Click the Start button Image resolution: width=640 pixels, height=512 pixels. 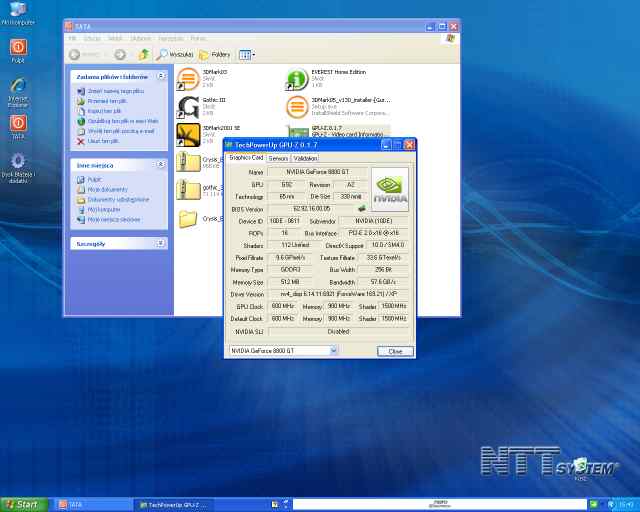24,505
